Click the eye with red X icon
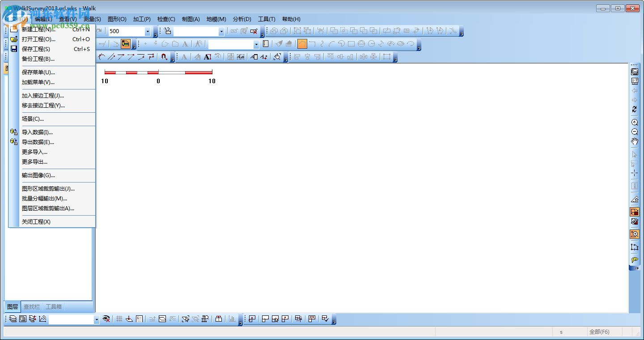This screenshot has width=644, height=340. click(x=106, y=319)
